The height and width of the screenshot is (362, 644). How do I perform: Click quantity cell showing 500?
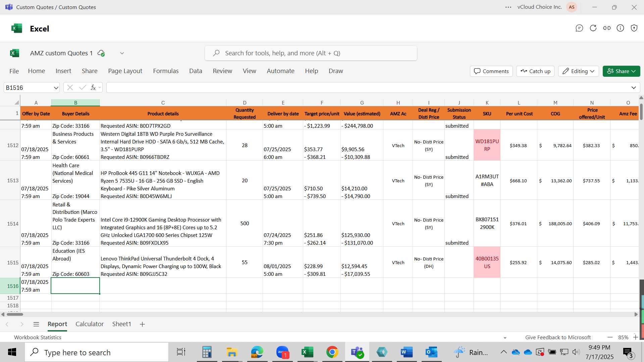245,223
